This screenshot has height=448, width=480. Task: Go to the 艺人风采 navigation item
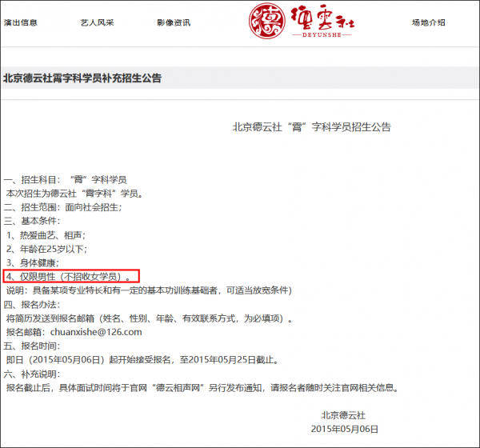tap(98, 22)
